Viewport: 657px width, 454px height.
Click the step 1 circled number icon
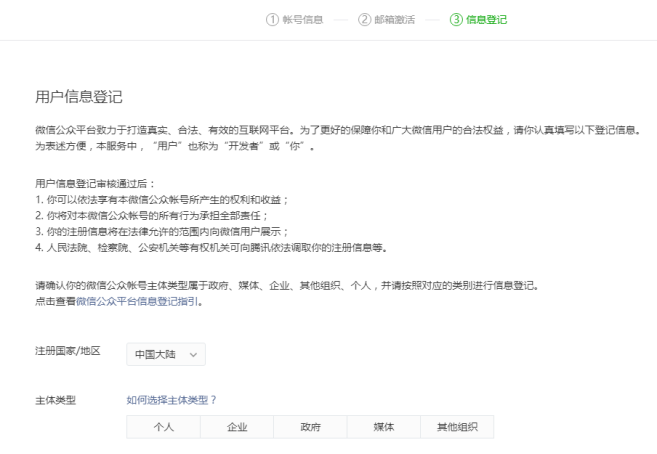[x=271, y=20]
